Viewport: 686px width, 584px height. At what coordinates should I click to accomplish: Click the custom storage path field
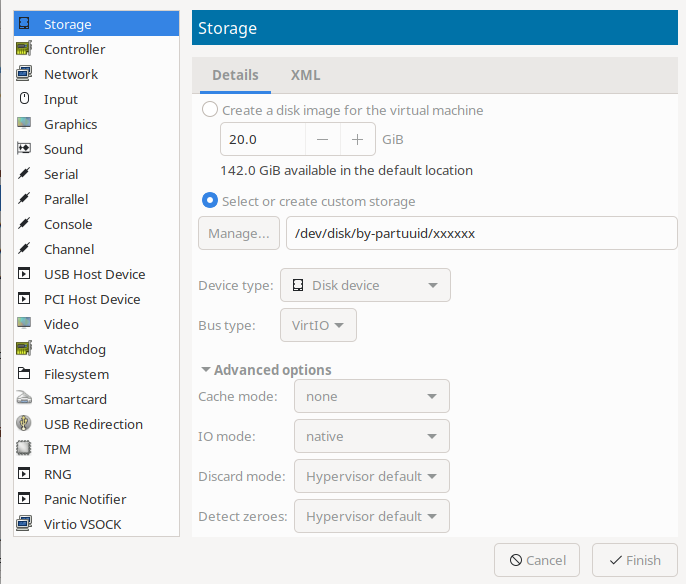click(x=481, y=233)
